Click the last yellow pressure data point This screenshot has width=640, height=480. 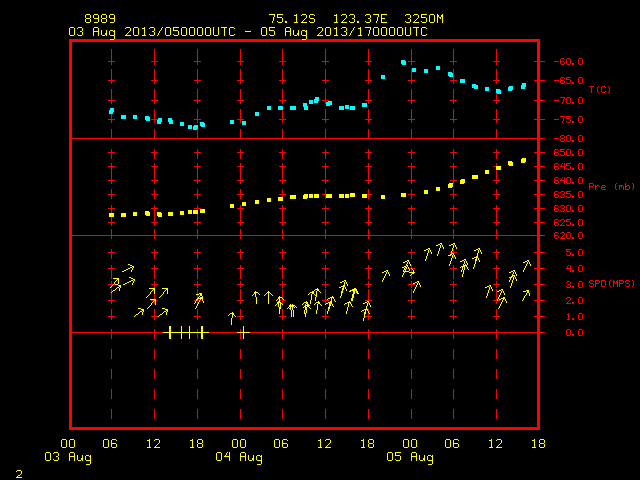tap(524, 161)
